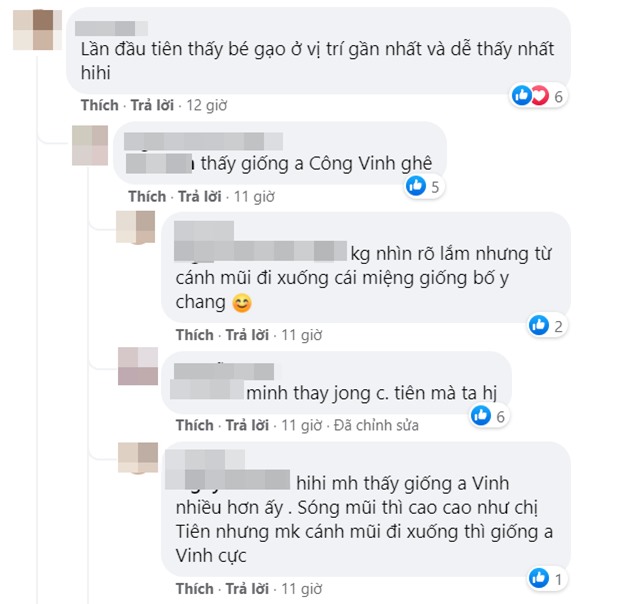Open avatar beside the 'hihi mh thấy' reply
This screenshot has width=622, height=604.
pyautogui.click(x=138, y=457)
